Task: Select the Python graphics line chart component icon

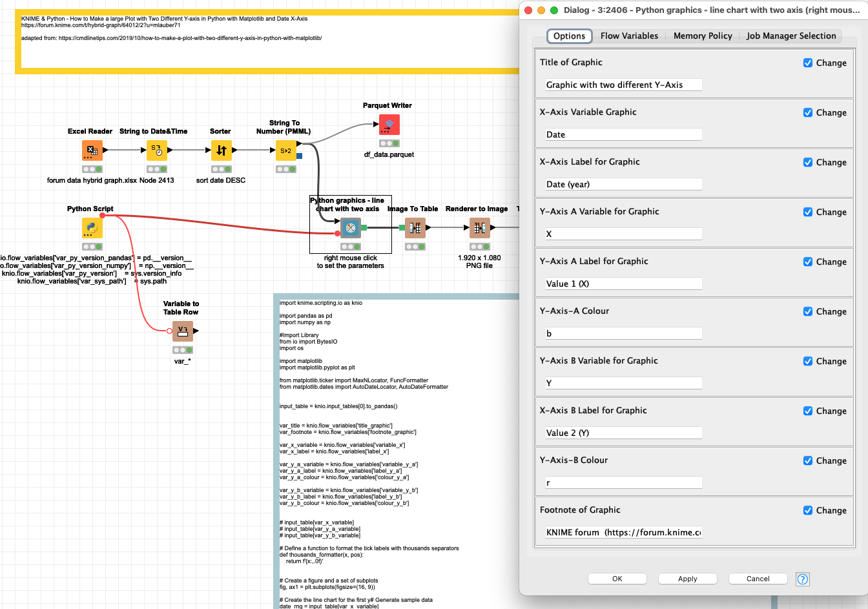Action: (350, 228)
